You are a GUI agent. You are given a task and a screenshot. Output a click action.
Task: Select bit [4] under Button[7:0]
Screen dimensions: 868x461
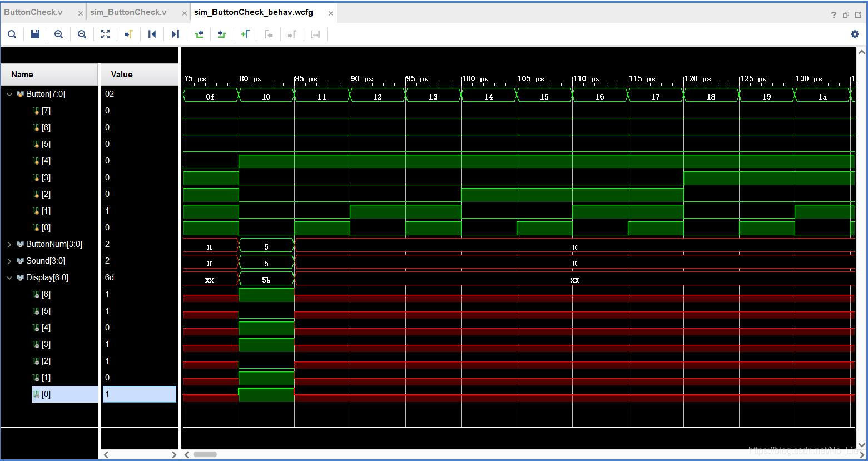pyautogui.click(x=46, y=161)
